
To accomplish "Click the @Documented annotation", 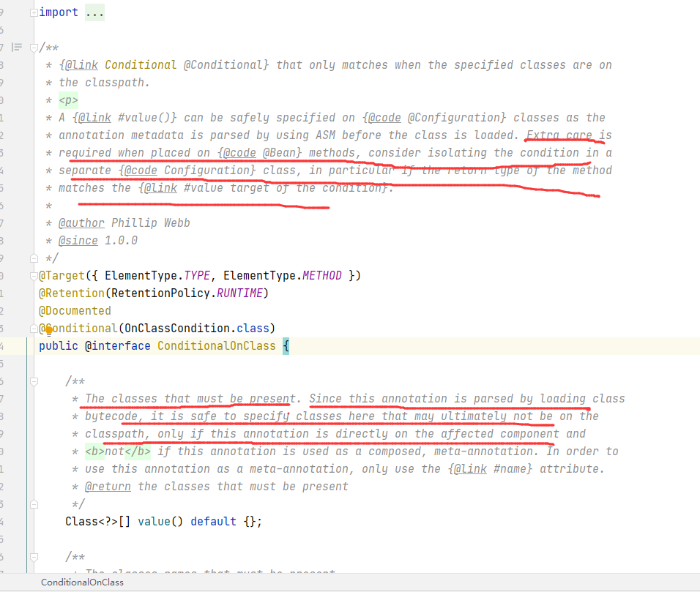I will coord(75,311).
